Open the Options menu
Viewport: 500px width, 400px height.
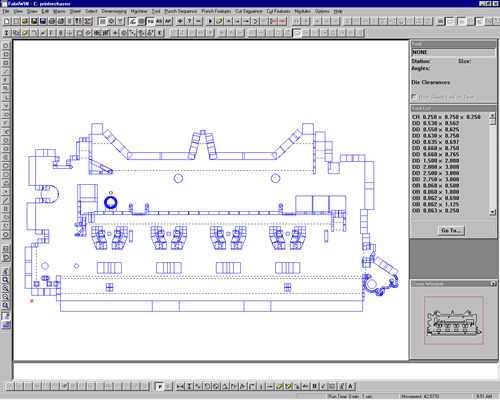(322, 11)
